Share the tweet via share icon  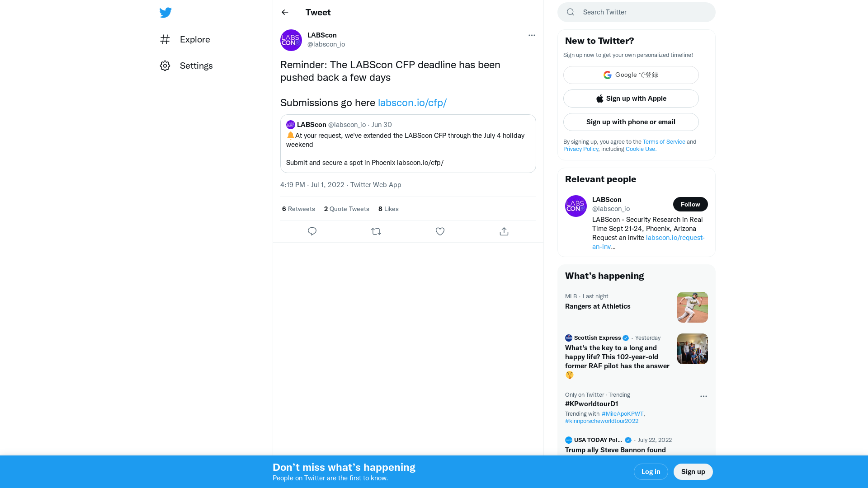click(x=504, y=231)
